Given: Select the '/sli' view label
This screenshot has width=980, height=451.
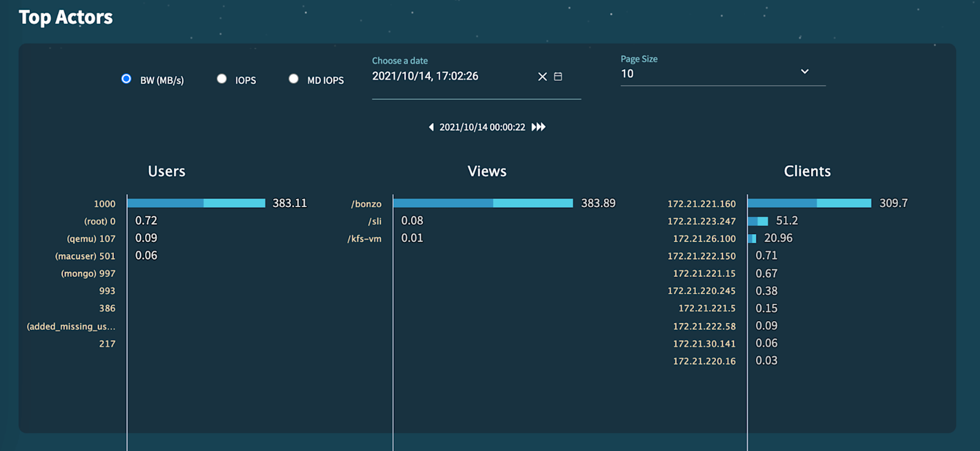Looking at the screenshot, I should (375, 221).
